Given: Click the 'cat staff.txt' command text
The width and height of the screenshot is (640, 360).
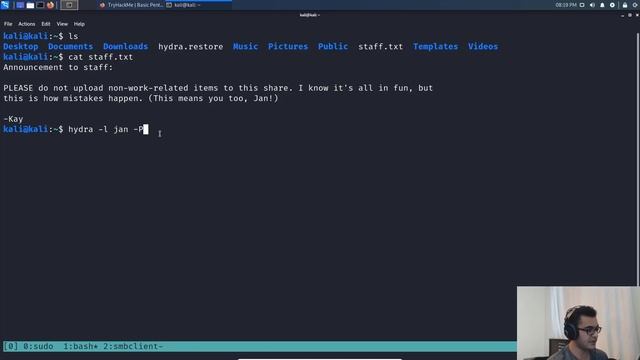Looking at the screenshot, I should tap(100, 57).
